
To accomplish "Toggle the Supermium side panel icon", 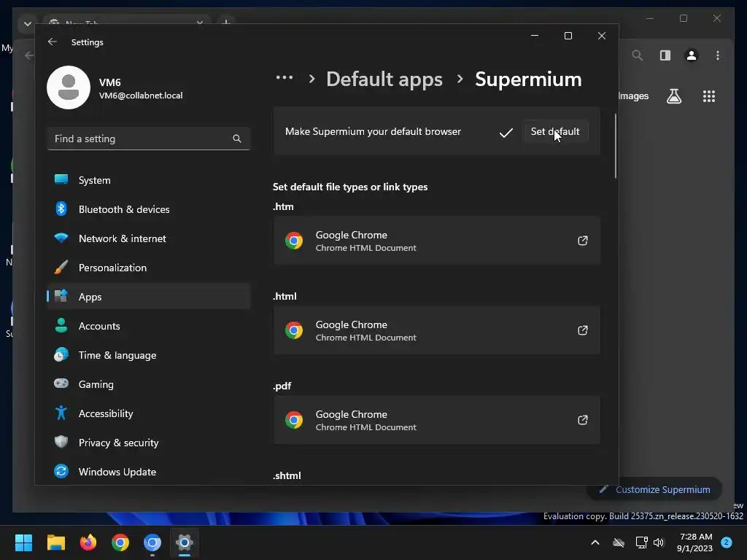I will pos(665,55).
